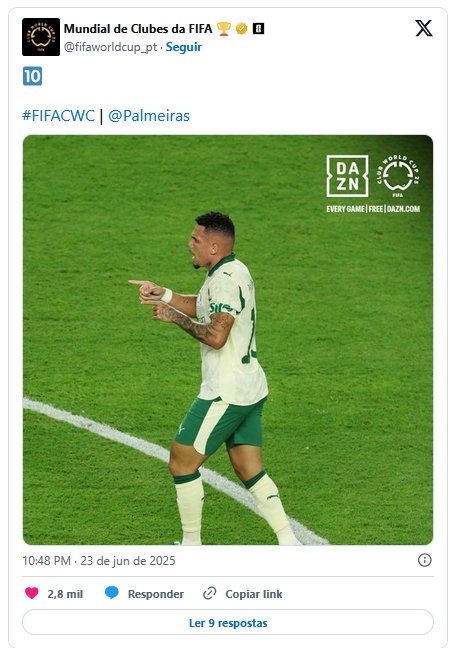
Task: Click the chain link copy icon
Action: pos(210,593)
